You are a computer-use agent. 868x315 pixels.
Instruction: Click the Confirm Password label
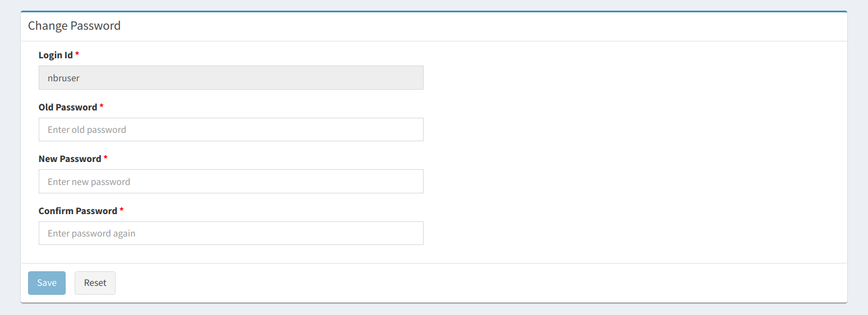coord(77,211)
